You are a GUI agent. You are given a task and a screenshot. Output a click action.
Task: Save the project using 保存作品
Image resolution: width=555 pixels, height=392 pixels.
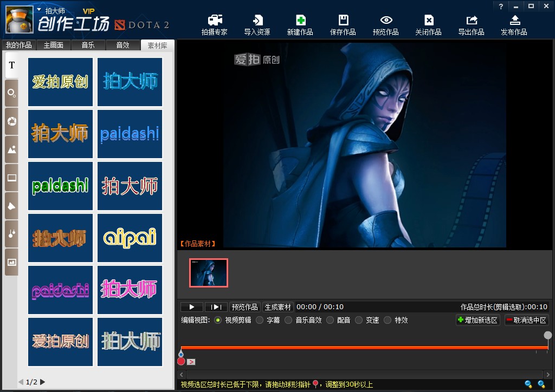pyautogui.click(x=343, y=25)
